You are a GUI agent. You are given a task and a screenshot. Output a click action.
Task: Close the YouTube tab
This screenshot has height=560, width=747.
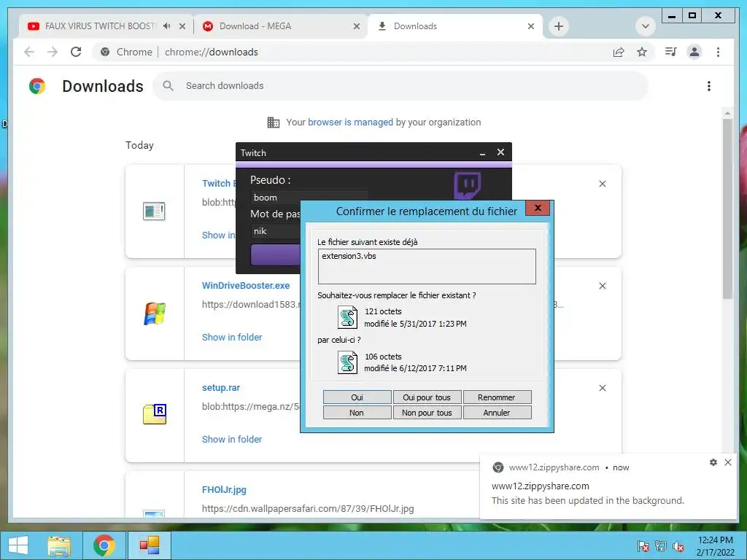(x=182, y=26)
